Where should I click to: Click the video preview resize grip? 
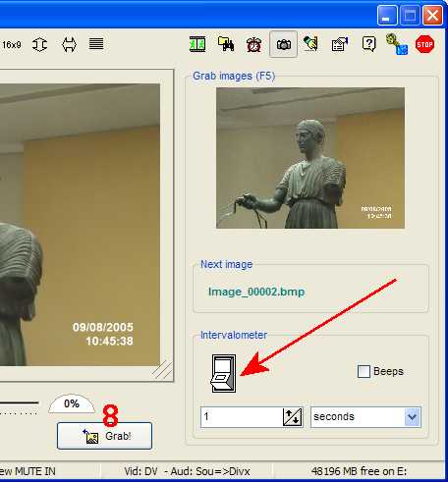tap(162, 370)
